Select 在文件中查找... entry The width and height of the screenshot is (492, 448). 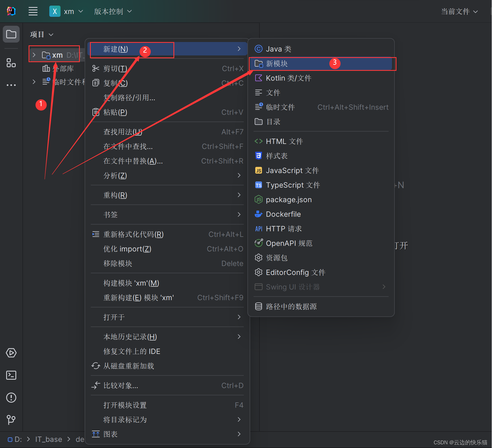(x=167, y=146)
